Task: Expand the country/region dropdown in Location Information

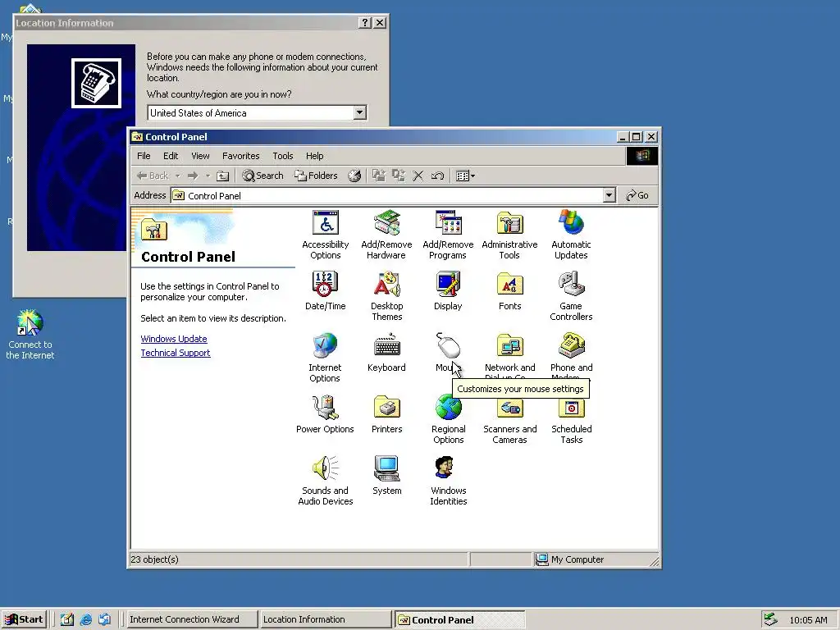Action: click(x=360, y=113)
